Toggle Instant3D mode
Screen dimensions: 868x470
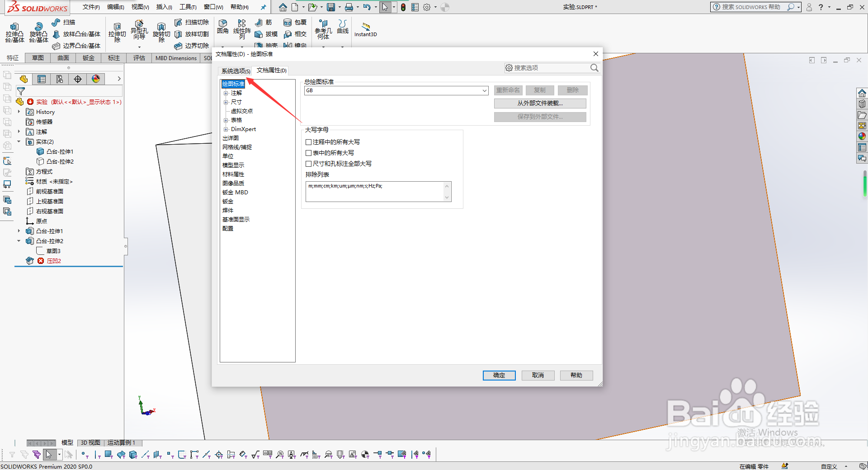(365, 28)
